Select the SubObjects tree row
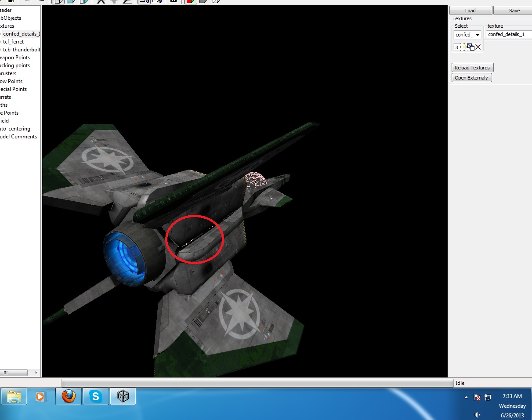532x420 pixels. pyautogui.click(x=11, y=18)
